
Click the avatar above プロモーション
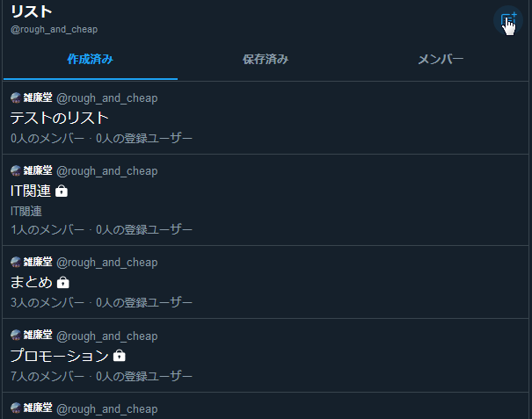tap(16, 336)
